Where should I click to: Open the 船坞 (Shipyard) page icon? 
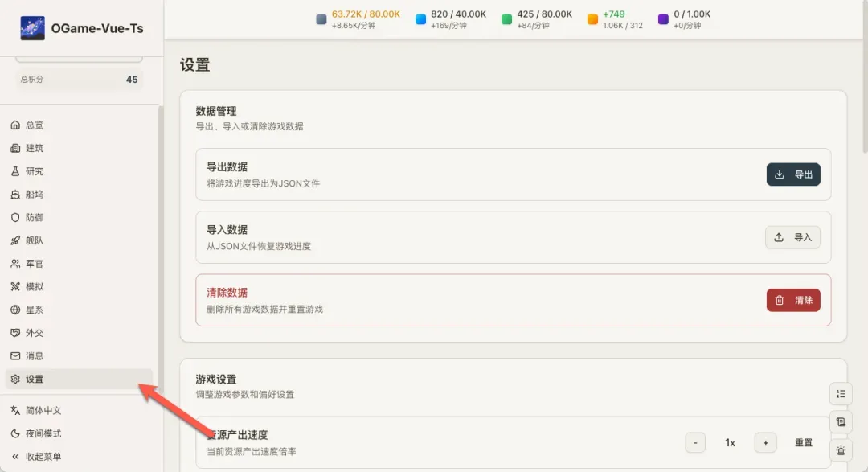[x=15, y=195]
